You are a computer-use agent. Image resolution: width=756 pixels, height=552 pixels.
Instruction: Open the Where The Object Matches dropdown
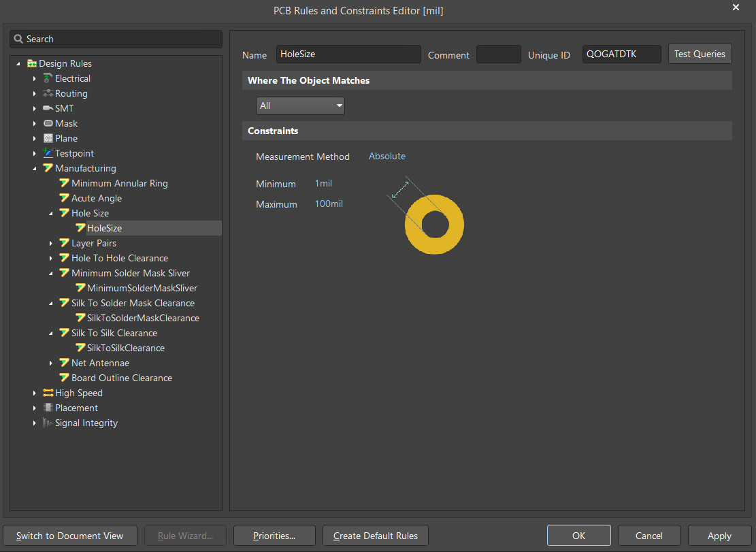300,105
